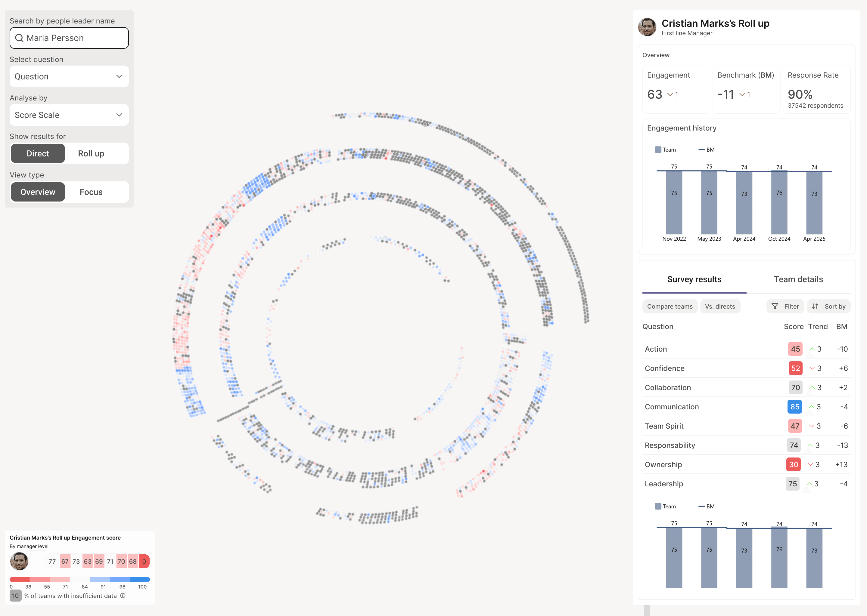
Task: Click the Compare teams button
Action: point(670,306)
